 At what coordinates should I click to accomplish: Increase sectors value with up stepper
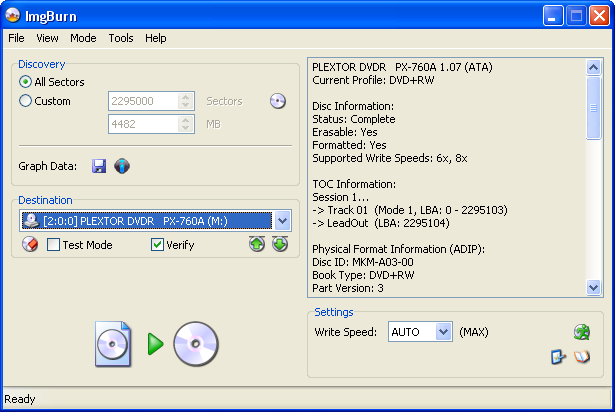point(186,97)
